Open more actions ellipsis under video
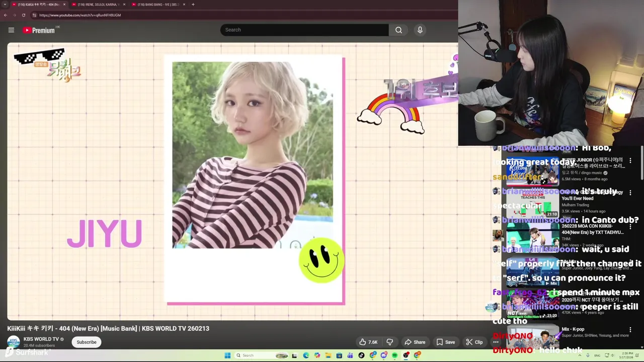 (496, 342)
